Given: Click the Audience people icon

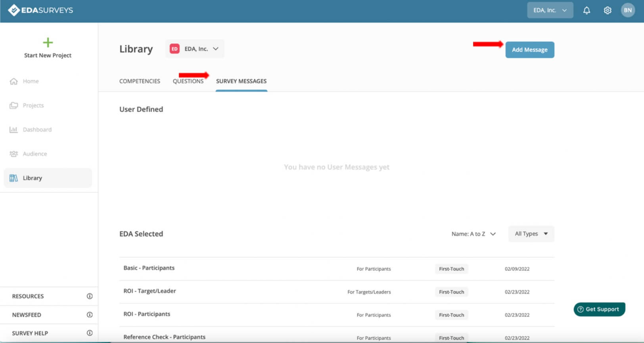Looking at the screenshot, I should 14,154.
